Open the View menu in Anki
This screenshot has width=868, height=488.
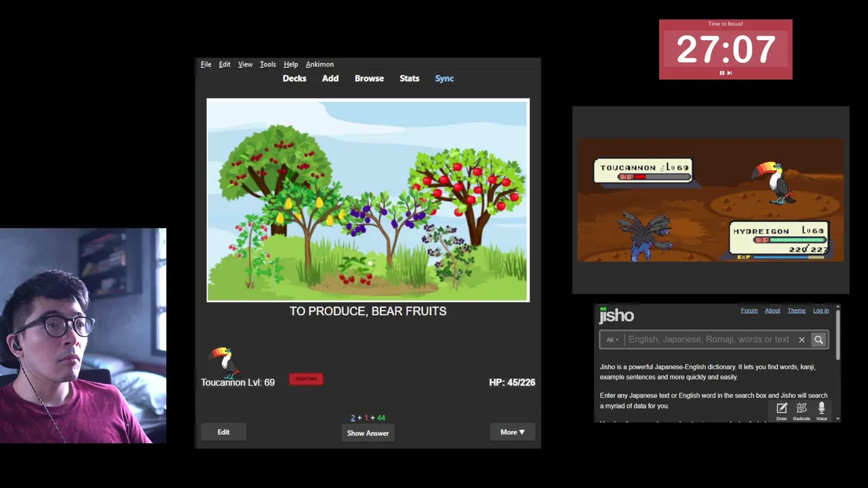(245, 64)
